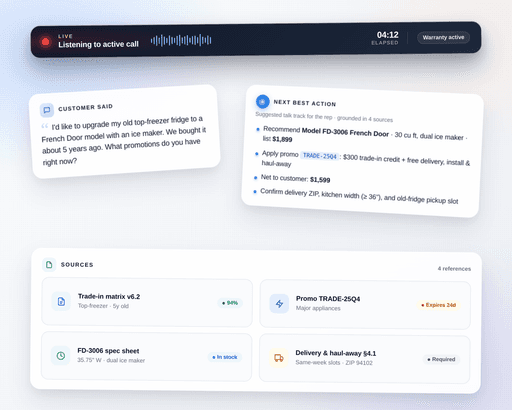Click the red live recording indicator
This screenshot has width=512, height=410.
point(46,42)
